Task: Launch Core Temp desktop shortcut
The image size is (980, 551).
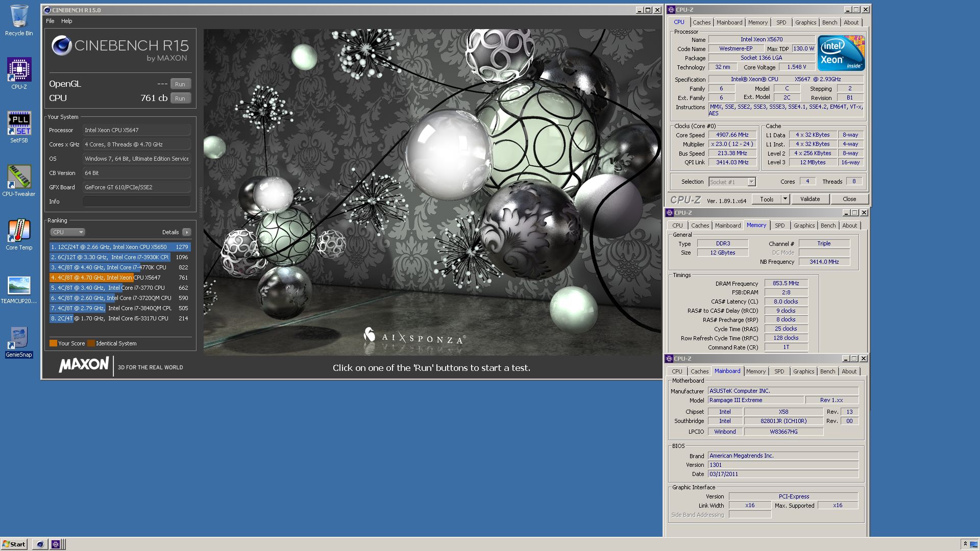Action: (x=19, y=235)
